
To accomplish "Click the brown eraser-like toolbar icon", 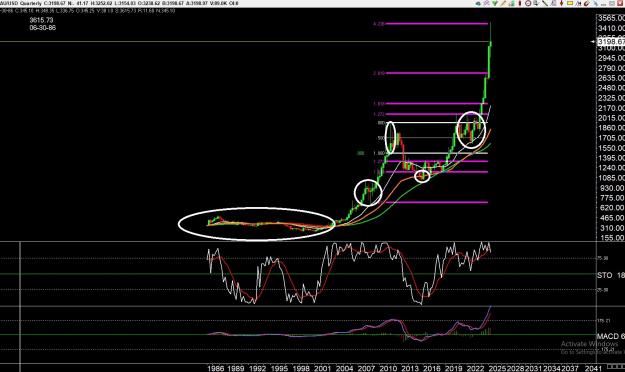I will 587,4.
